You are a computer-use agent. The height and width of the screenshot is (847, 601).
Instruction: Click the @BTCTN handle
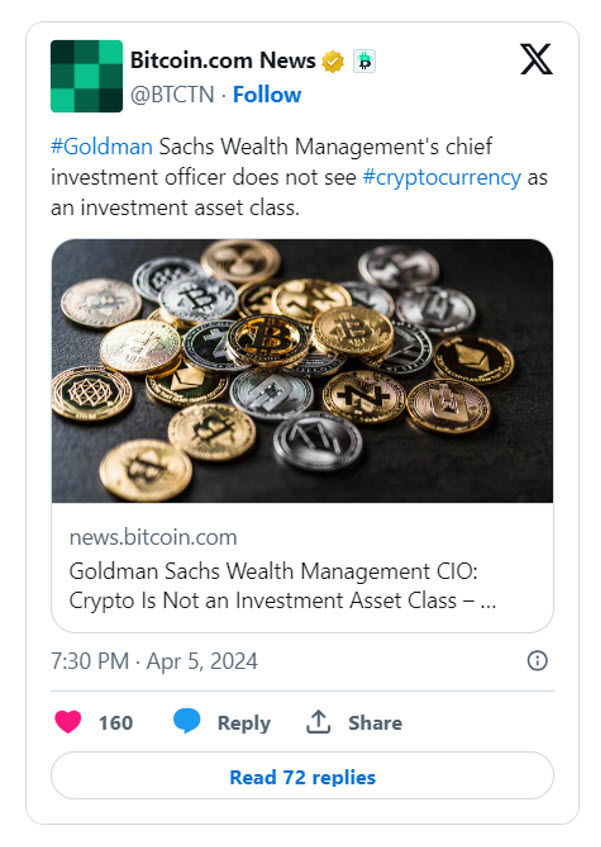tap(173, 95)
